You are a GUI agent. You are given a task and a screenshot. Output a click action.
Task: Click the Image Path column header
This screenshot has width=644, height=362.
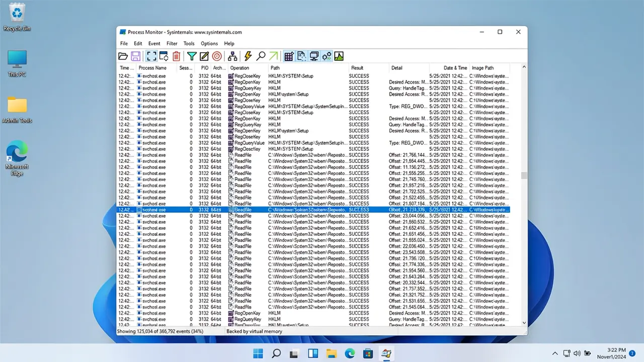pyautogui.click(x=490, y=68)
